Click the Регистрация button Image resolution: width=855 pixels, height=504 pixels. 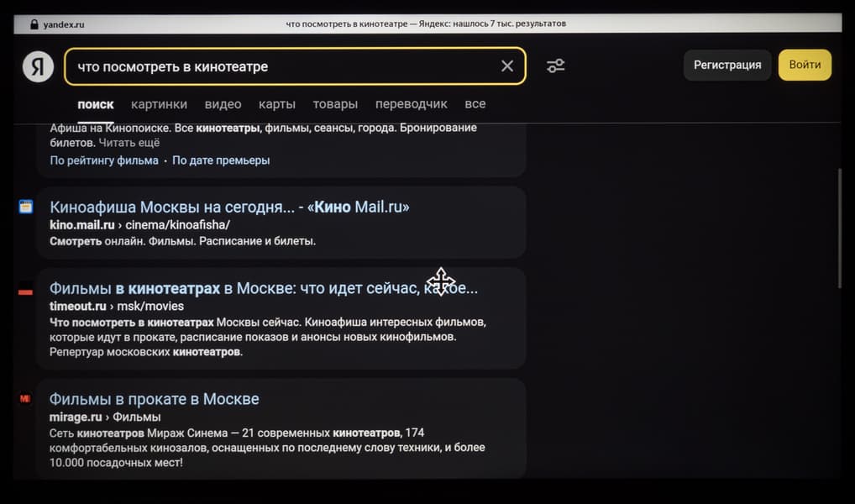pyautogui.click(x=727, y=65)
